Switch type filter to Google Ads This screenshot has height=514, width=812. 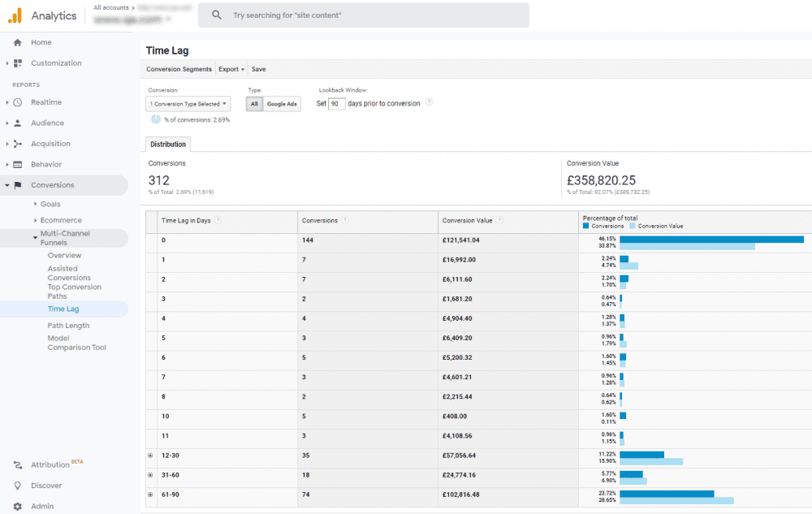click(282, 104)
